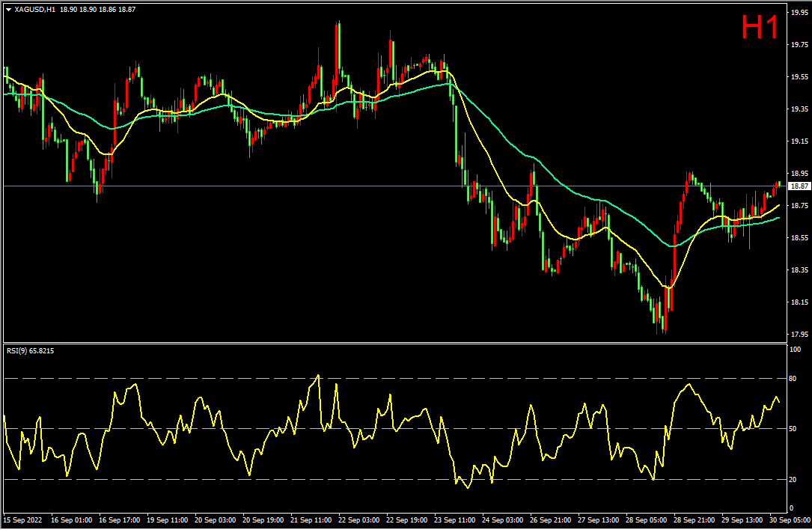This screenshot has height=530, width=812.
Task: Click the RSI scale value 0
Action: tap(791, 508)
